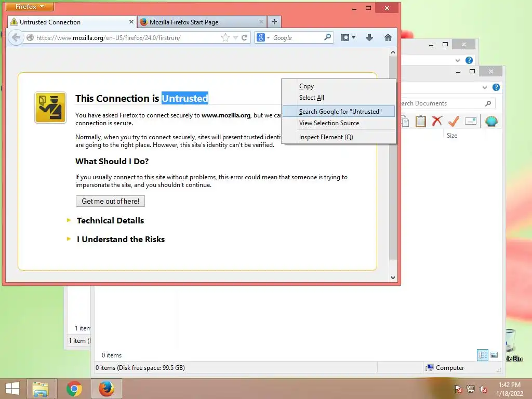Click the untrusted connection officer warning icon
The width and height of the screenshot is (532, 399).
[50, 108]
